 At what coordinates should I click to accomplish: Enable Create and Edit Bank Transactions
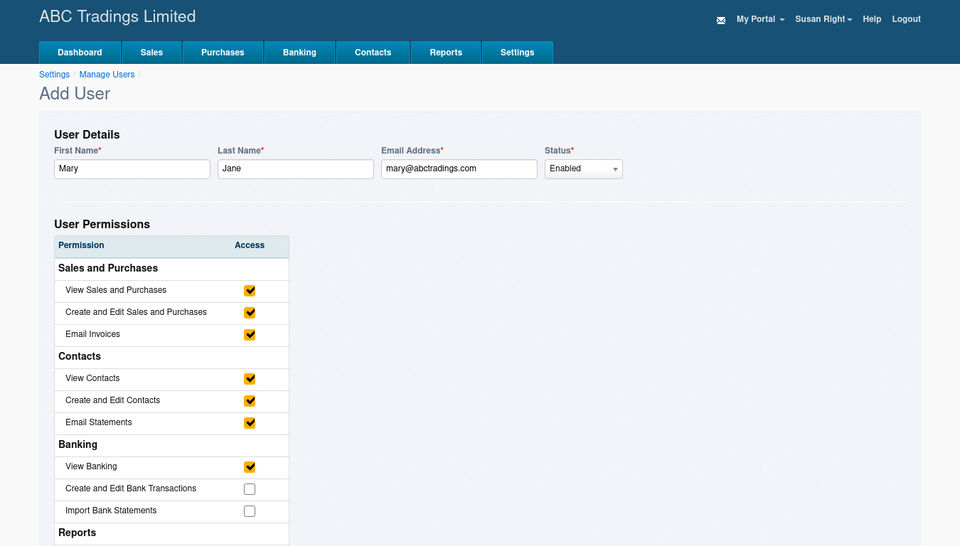(249, 488)
